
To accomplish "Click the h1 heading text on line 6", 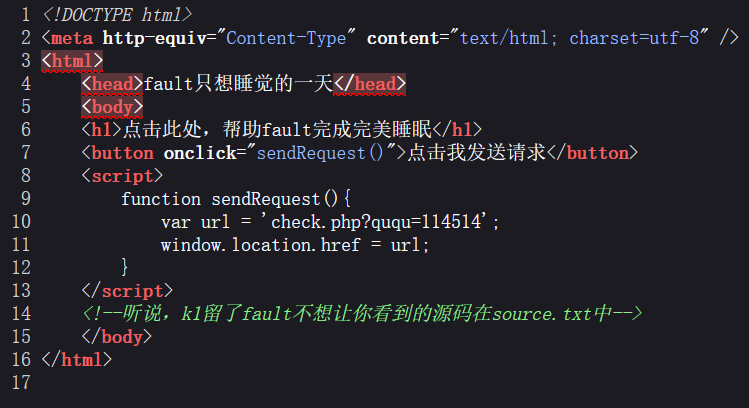I will [277, 129].
